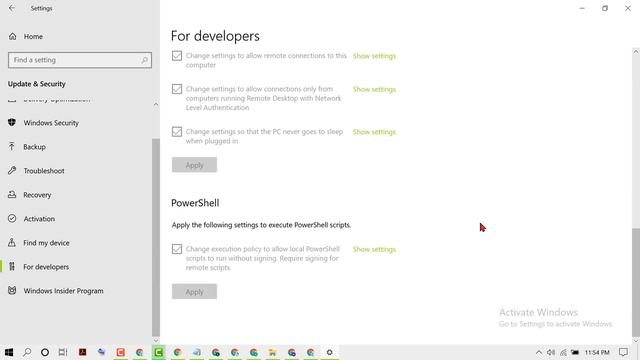Open the orange Camtasia taskbar icon

click(x=120, y=352)
